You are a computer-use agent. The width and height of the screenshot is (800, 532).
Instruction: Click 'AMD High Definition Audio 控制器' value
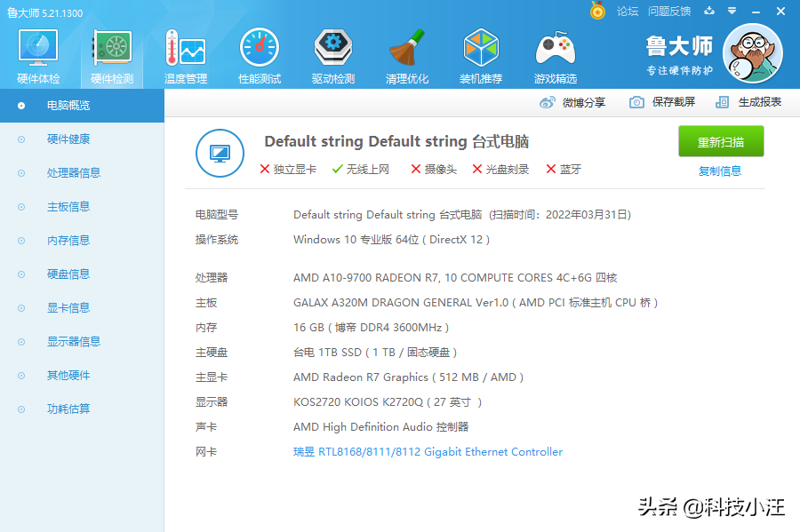coord(380,427)
